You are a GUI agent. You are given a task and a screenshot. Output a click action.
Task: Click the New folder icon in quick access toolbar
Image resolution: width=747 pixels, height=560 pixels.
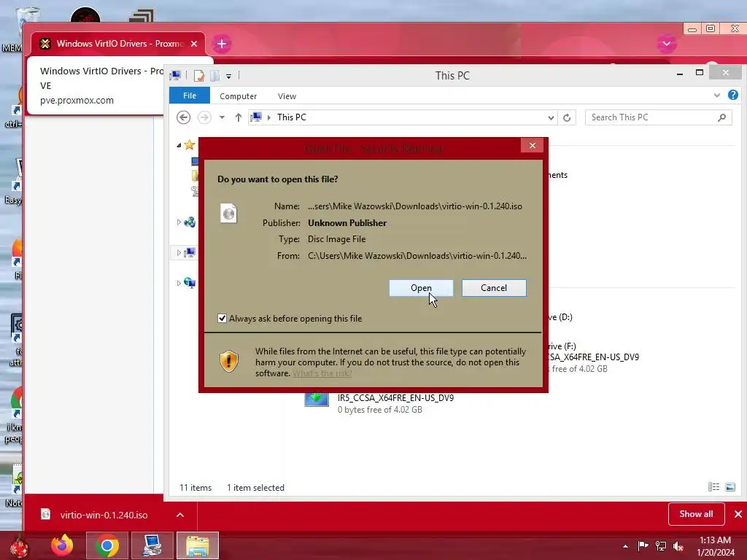[215, 76]
